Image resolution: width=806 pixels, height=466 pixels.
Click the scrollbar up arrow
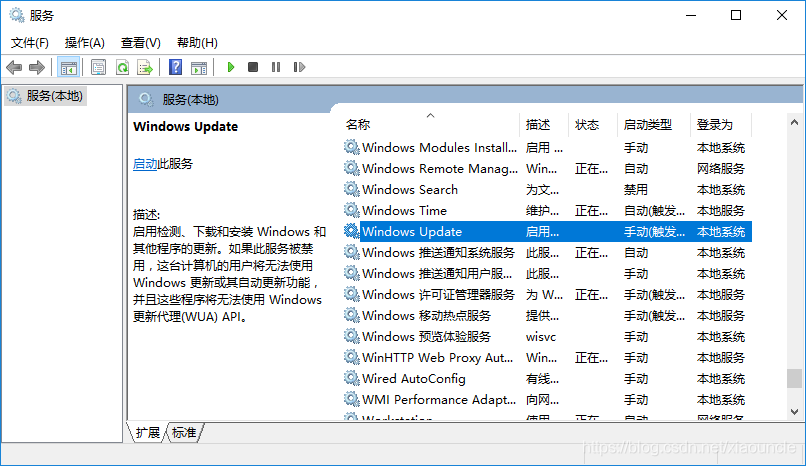point(794,122)
